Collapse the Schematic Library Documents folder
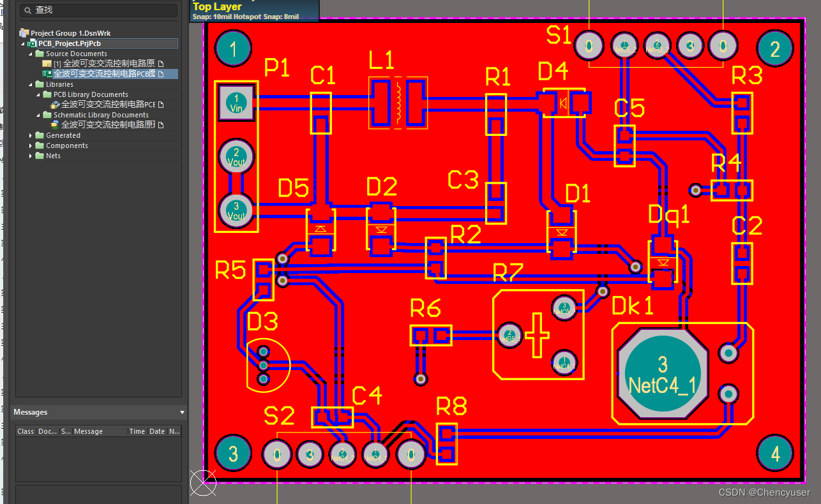The height and width of the screenshot is (504, 821). pyautogui.click(x=38, y=115)
